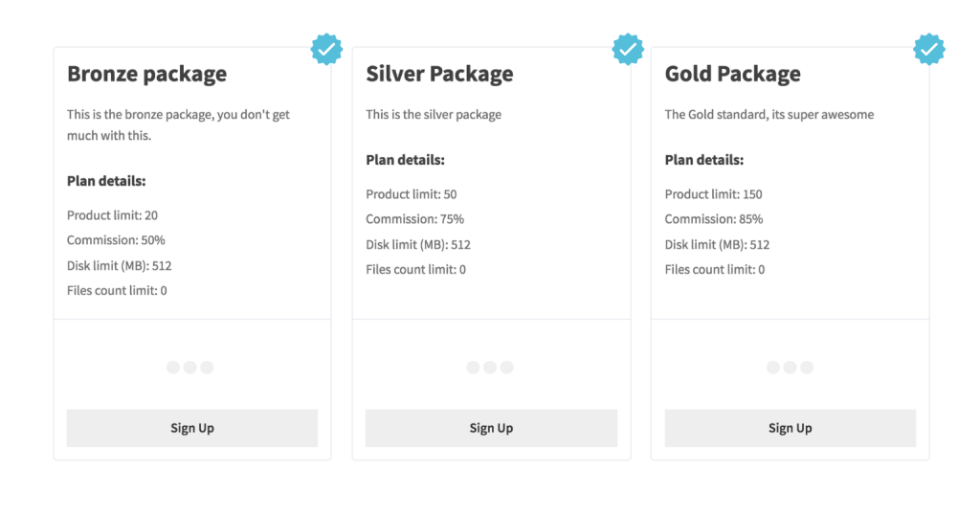Click the loading dots in the Gold card
The width and height of the screenshot is (980, 516).
(791, 368)
